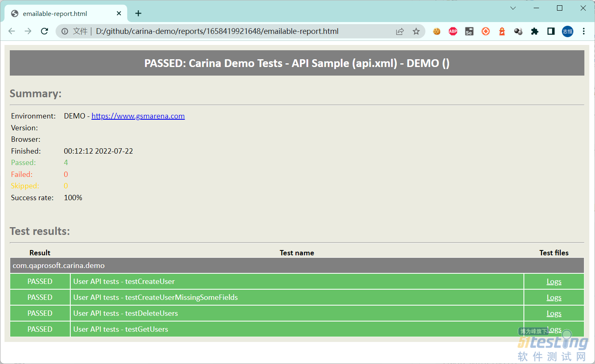Click the 'Summary:' heading
The image size is (595, 364).
pos(36,94)
